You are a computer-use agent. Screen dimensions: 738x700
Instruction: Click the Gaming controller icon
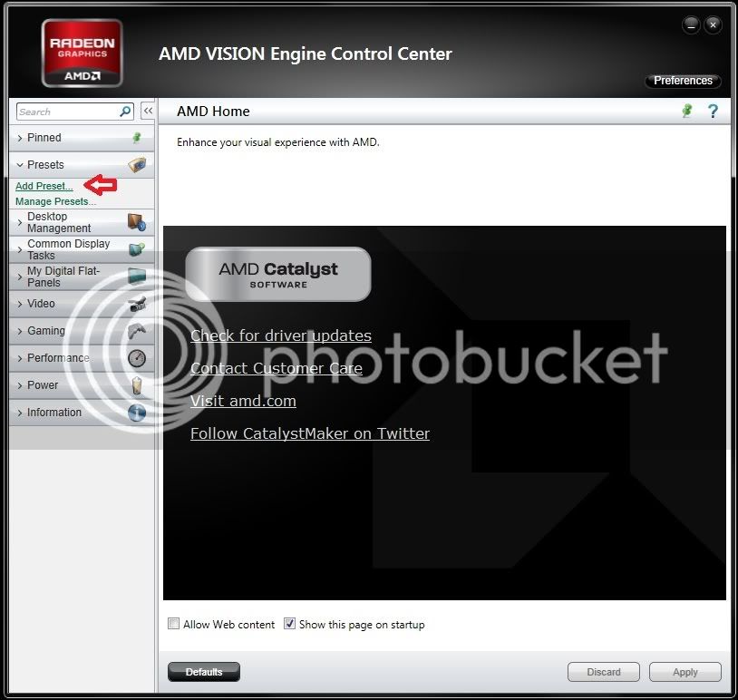(x=137, y=331)
